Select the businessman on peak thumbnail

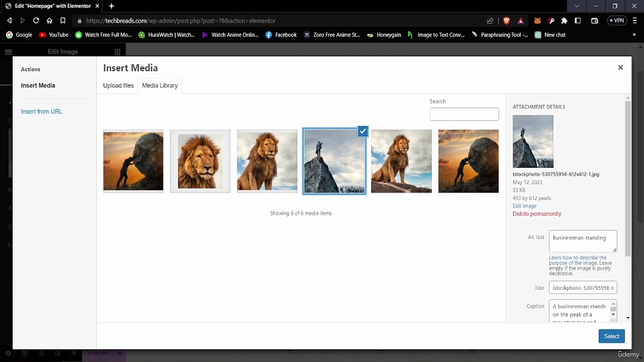click(x=334, y=161)
